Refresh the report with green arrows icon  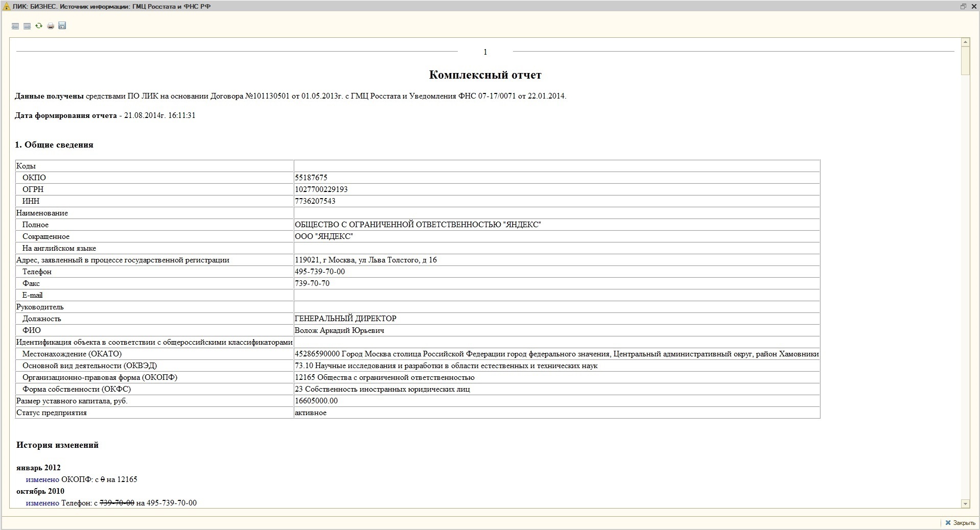[x=39, y=26]
